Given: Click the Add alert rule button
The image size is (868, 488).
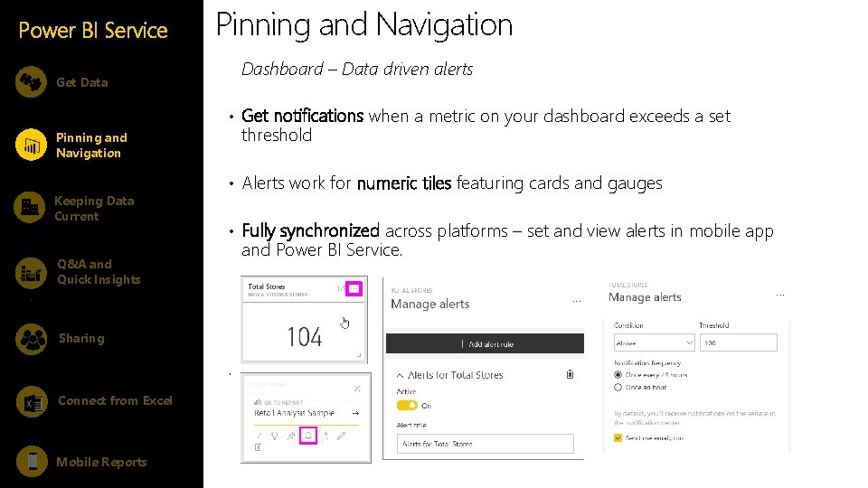Looking at the screenshot, I should point(485,343).
